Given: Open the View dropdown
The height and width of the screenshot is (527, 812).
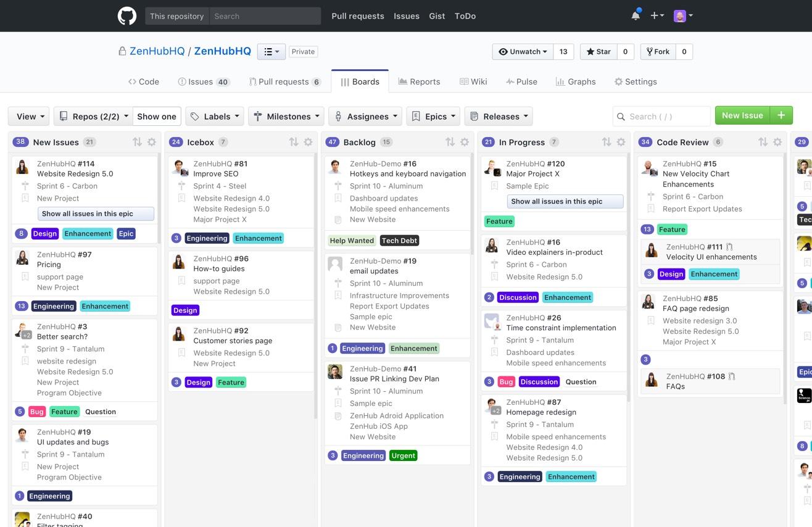Looking at the screenshot, I should point(29,116).
